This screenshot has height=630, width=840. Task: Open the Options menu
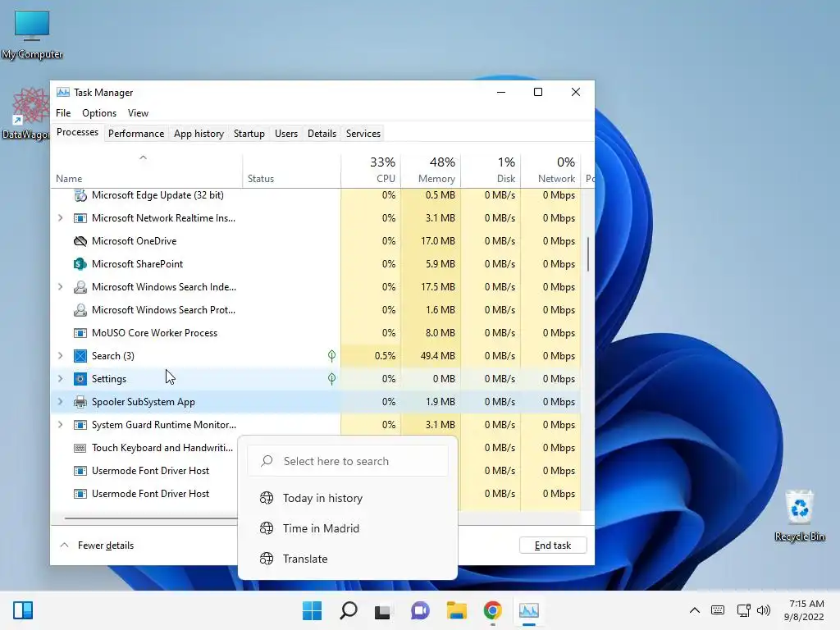[x=99, y=113]
